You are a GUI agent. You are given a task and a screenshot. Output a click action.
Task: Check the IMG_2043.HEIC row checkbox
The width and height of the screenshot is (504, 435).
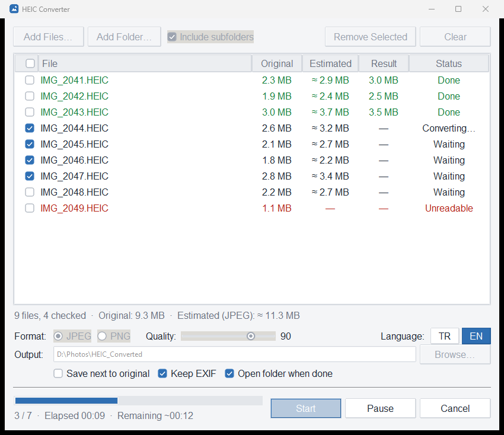tap(30, 112)
